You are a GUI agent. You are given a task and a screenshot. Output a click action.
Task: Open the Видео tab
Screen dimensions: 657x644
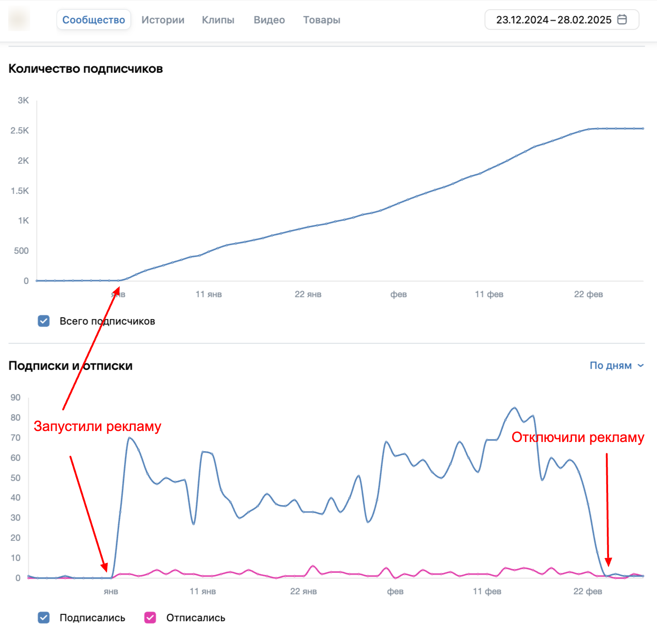(x=269, y=20)
